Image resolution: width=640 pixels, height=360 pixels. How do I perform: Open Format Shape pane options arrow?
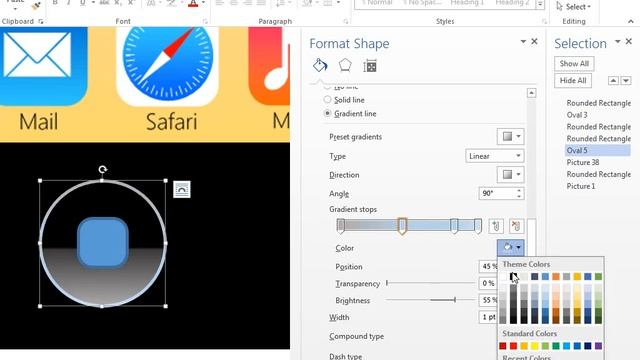[x=523, y=42]
